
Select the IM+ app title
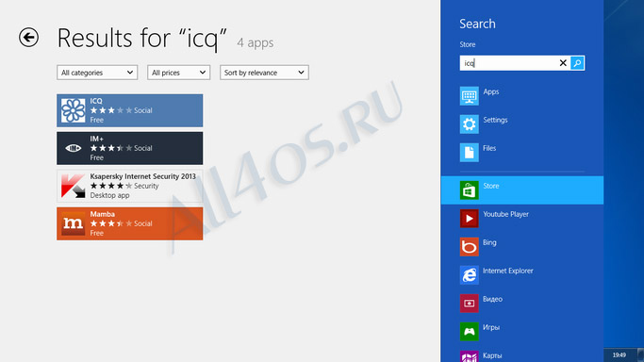coord(96,139)
